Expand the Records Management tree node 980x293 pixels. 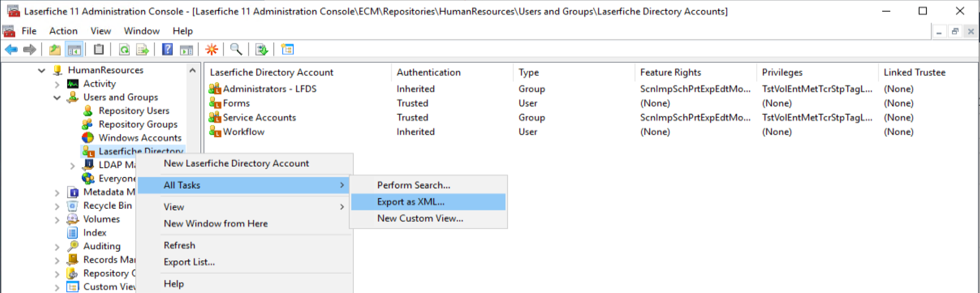pos(57,260)
